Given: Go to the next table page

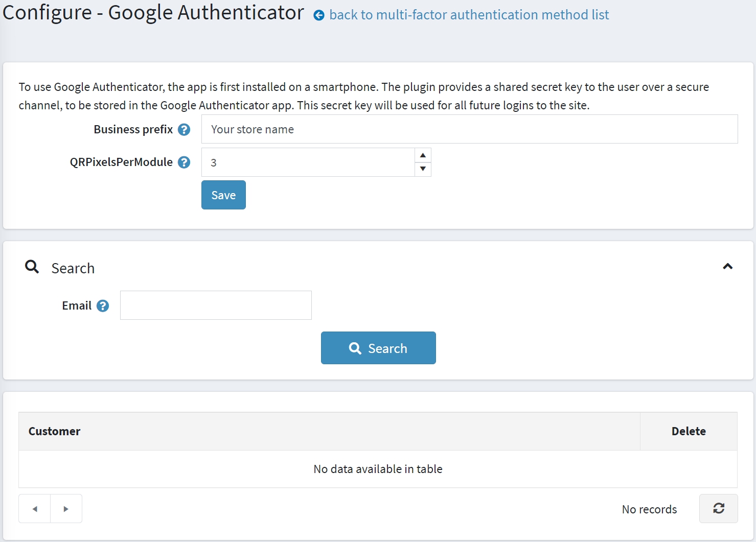Looking at the screenshot, I should tap(66, 509).
